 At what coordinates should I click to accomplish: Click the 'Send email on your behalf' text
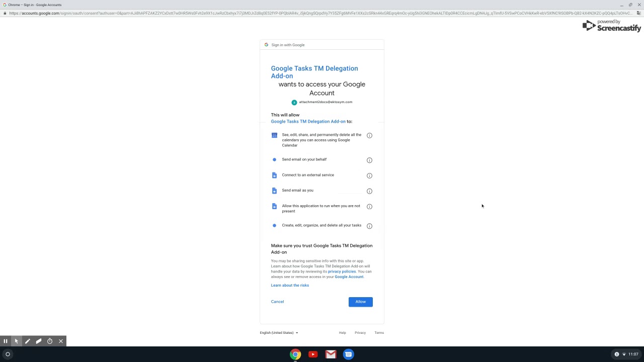[304, 159]
